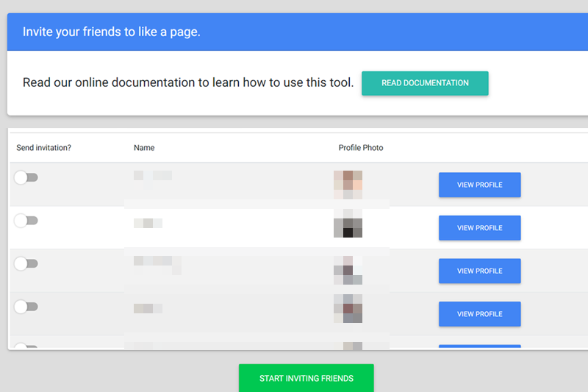This screenshot has width=588, height=392.
Task: Switch on the third row invitation toggle
Action: coord(26,263)
